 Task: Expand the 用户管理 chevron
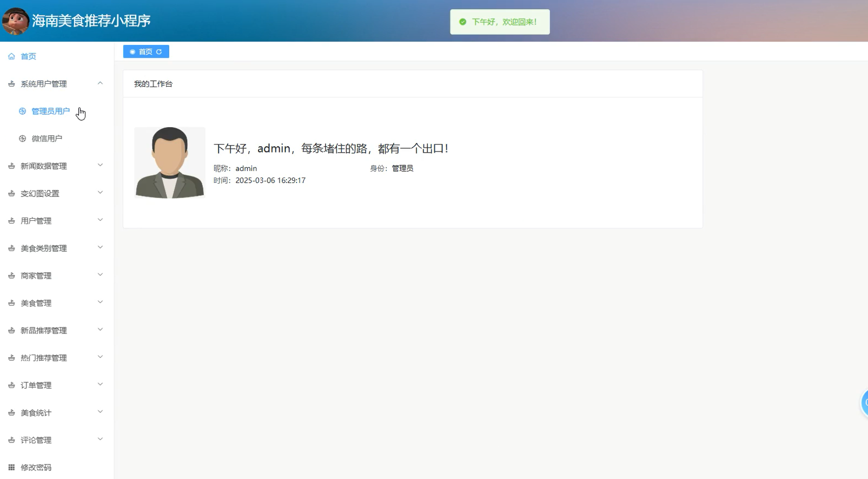coord(100,220)
